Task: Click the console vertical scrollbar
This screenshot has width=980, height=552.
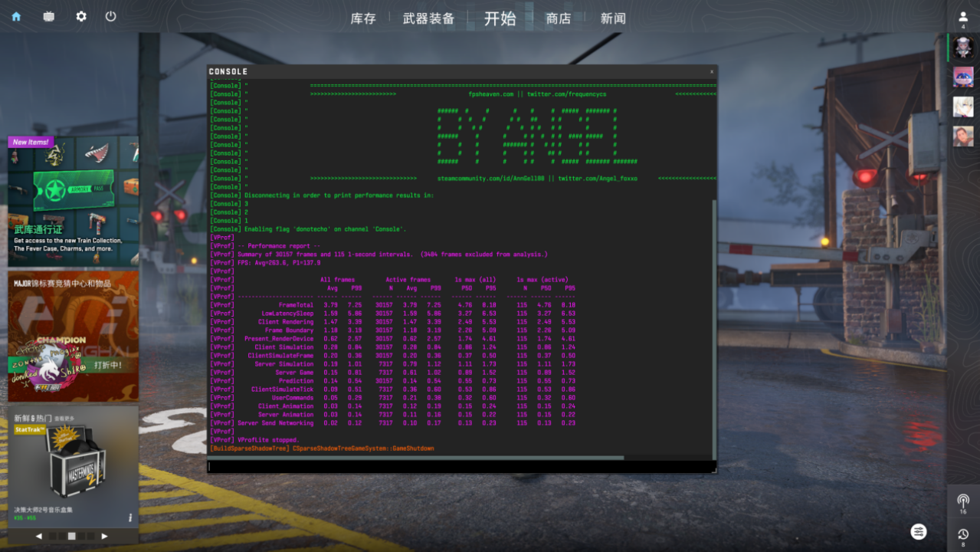Action: (x=714, y=328)
